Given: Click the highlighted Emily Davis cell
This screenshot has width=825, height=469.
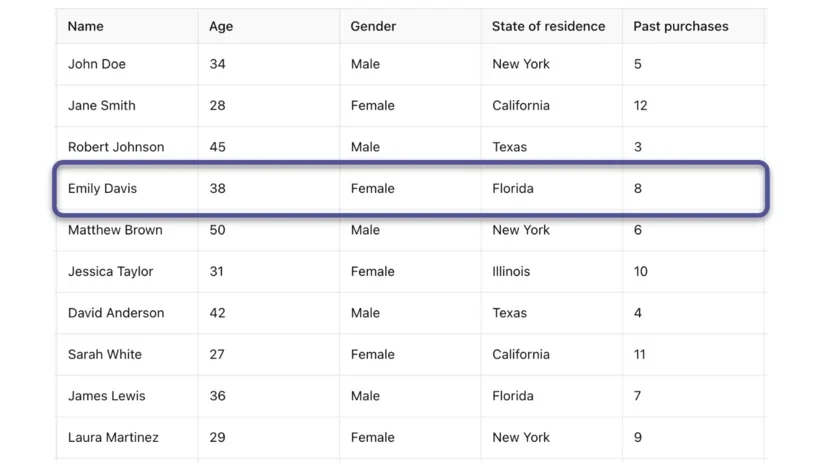Looking at the screenshot, I should coord(103,188).
